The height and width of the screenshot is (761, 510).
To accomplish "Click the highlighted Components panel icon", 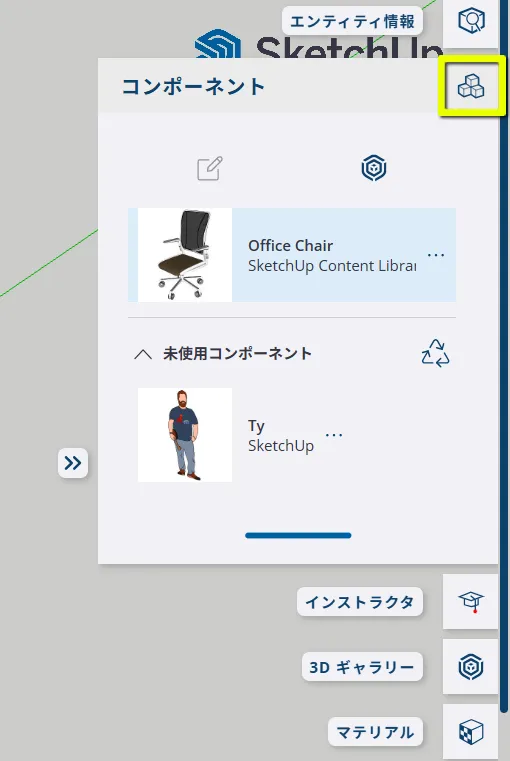I will [471, 87].
